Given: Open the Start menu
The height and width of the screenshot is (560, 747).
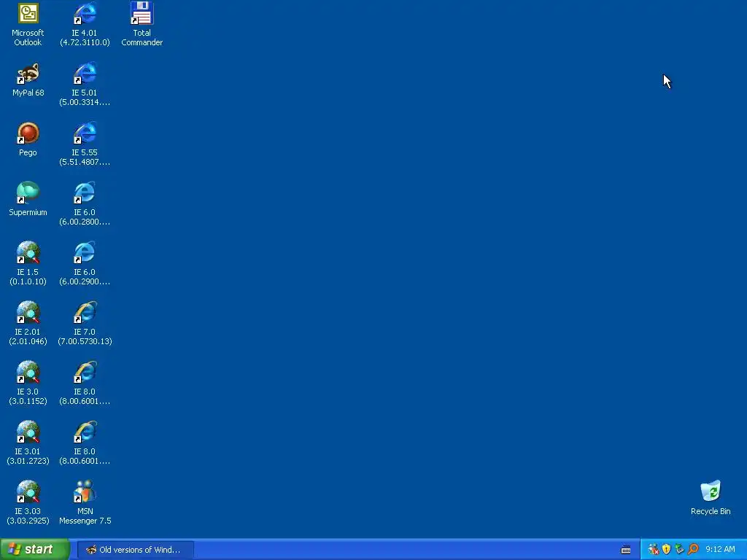Looking at the screenshot, I should (x=34, y=550).
